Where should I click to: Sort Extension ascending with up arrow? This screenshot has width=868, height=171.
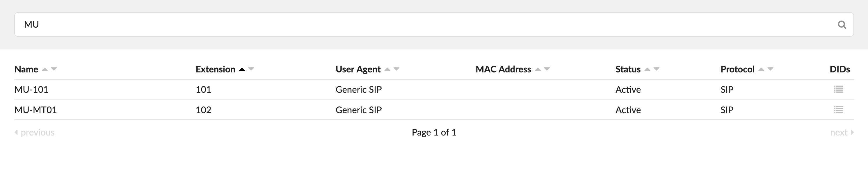(x=242, y=69)
